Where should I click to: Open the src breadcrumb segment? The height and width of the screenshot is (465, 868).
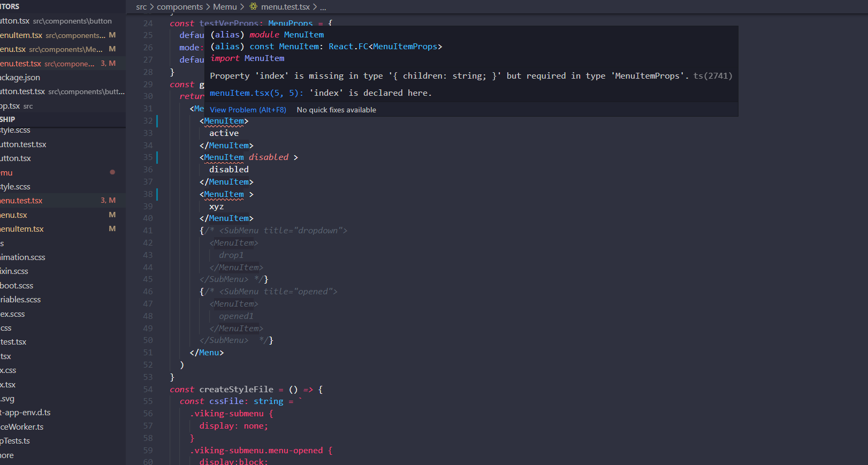141,7
